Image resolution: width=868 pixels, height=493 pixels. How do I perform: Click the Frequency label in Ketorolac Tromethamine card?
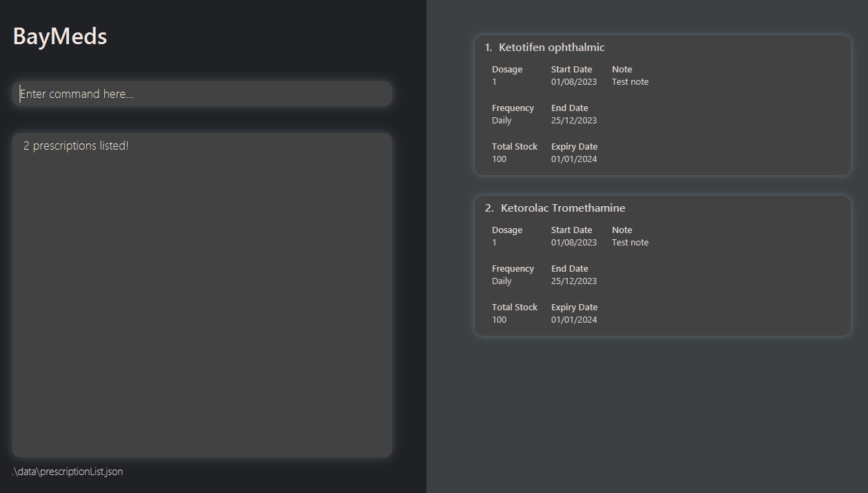tap(513, 269)
